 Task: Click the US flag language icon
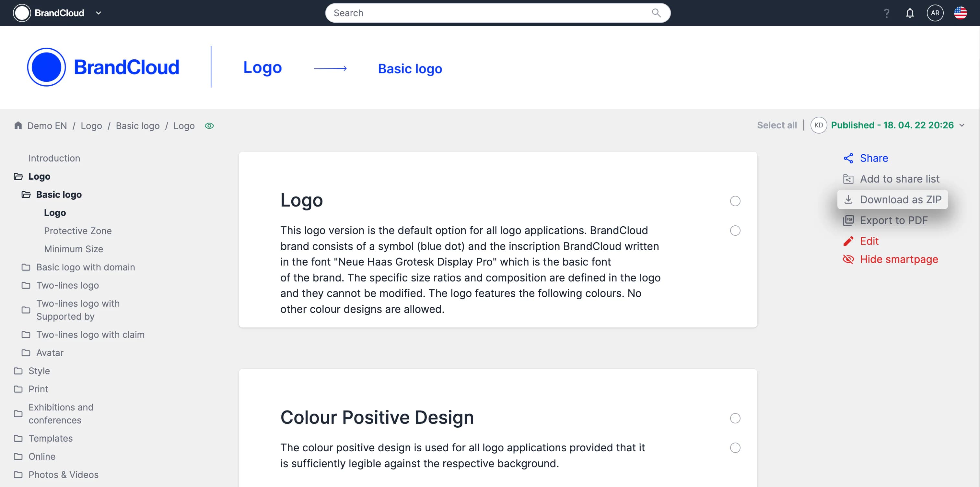click(x=960, y=13)
